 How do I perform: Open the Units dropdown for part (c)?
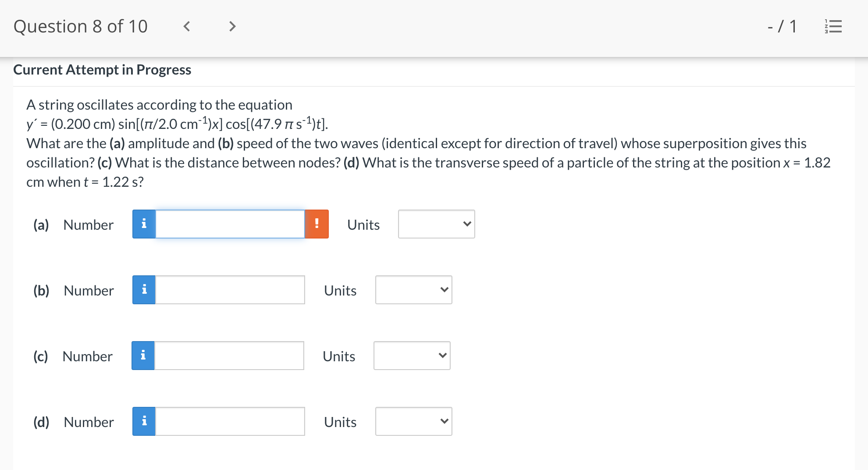[411, 356]
